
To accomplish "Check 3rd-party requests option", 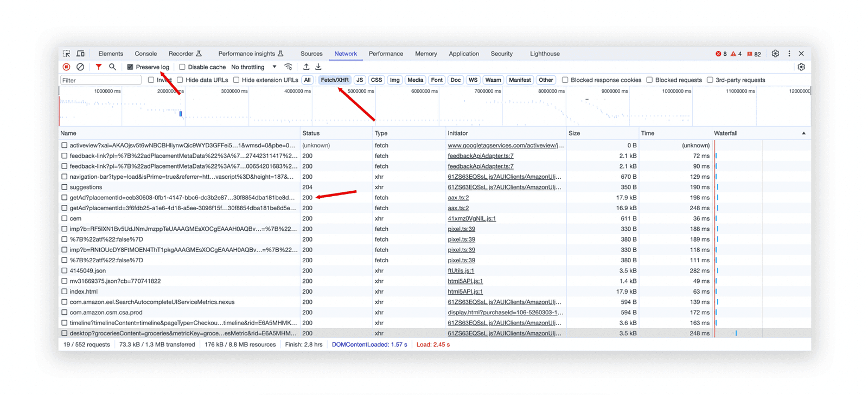I will click(x=710, y=80).
